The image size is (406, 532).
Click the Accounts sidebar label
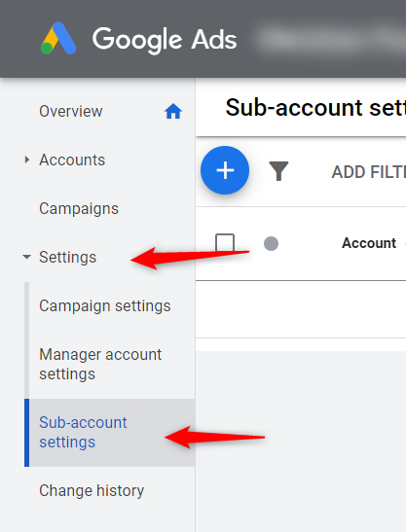tap(72, 160)
